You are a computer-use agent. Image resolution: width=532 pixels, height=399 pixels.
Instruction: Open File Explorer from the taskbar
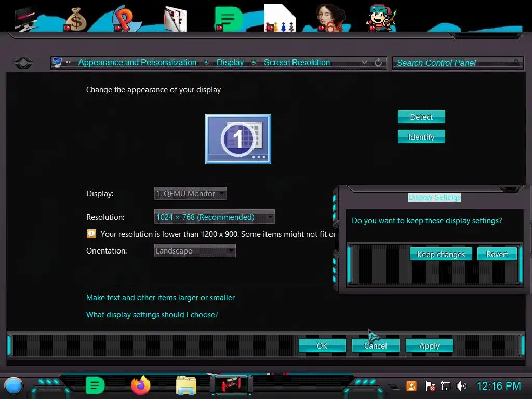(186, 385)
